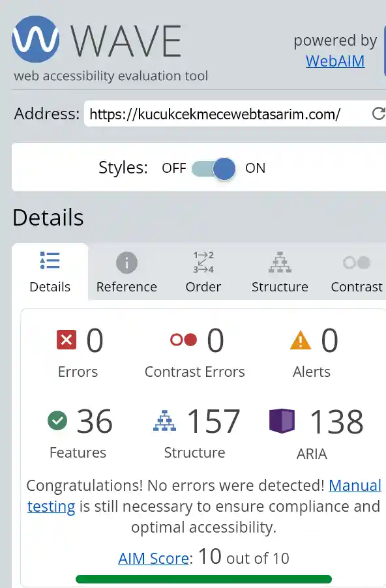Switch to the Reference tab
The height and width of the screenshot is (588, 386).
(126, 272)
